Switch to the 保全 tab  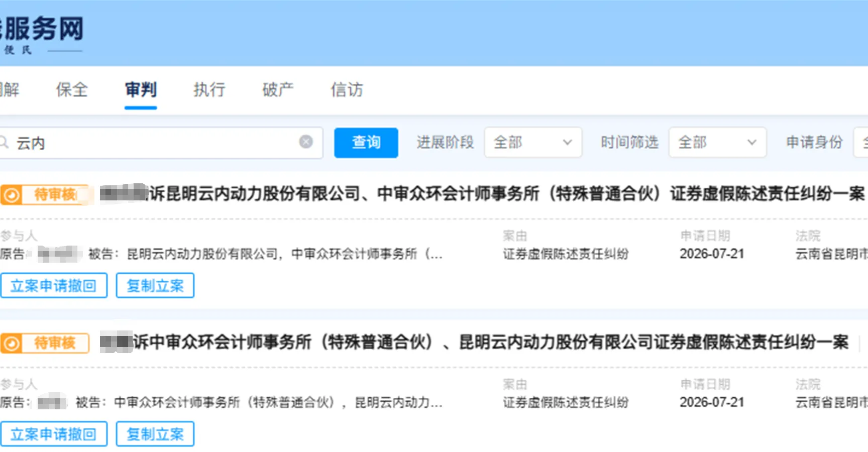tap(72, 90)
